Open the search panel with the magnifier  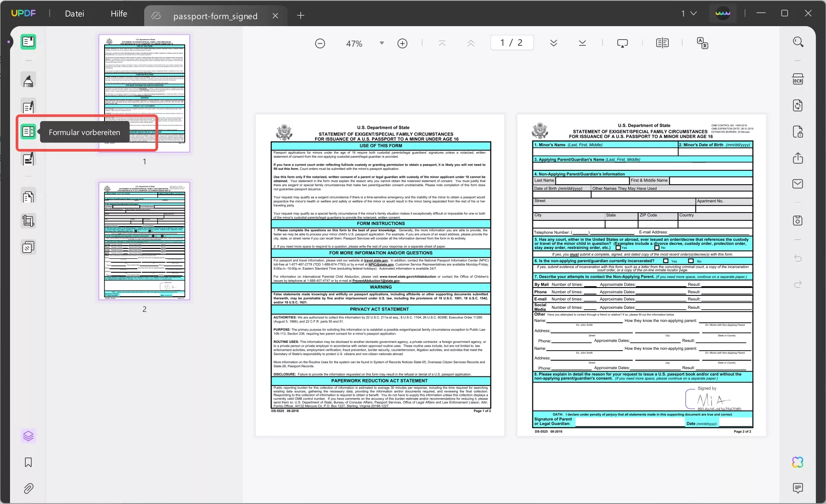click(x=798, y=41)
